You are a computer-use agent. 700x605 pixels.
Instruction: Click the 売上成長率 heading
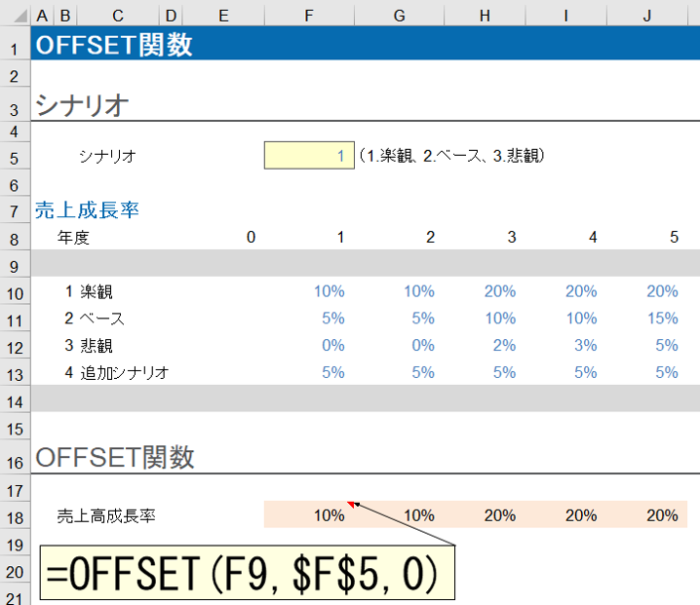pyautogui.click(x=73, y=209)
